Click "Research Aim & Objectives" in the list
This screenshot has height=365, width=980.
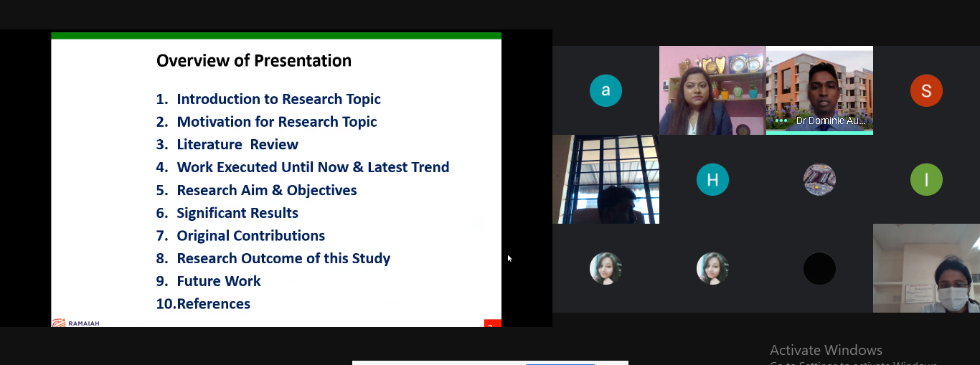(267, 190)
